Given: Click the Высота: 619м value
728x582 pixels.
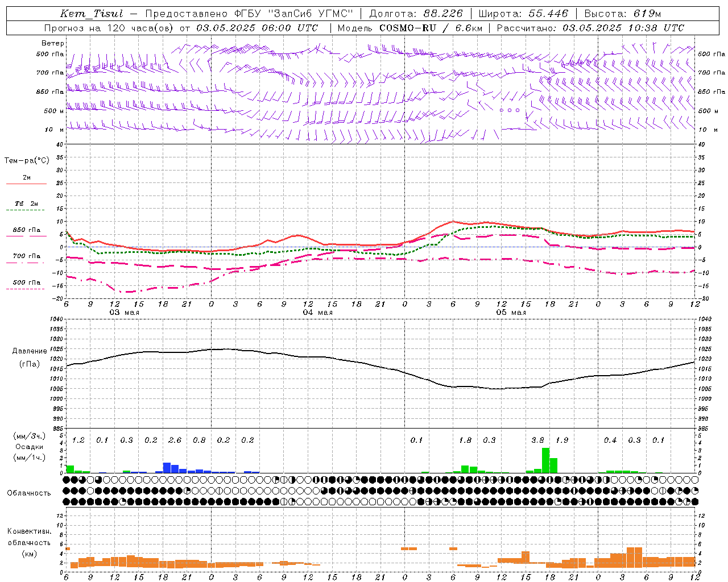Looking at the screenshot, I should pyautogui.click(x=623, y=14).
